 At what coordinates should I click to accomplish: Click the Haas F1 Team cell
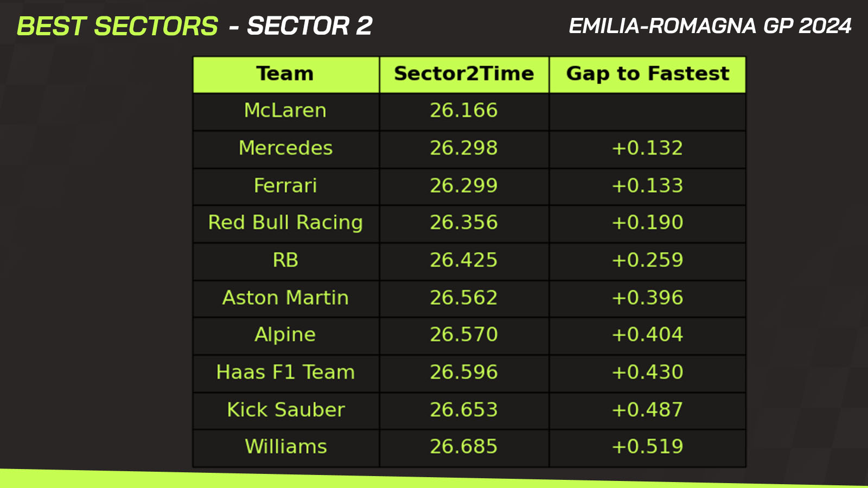click(x=286, y=373)
